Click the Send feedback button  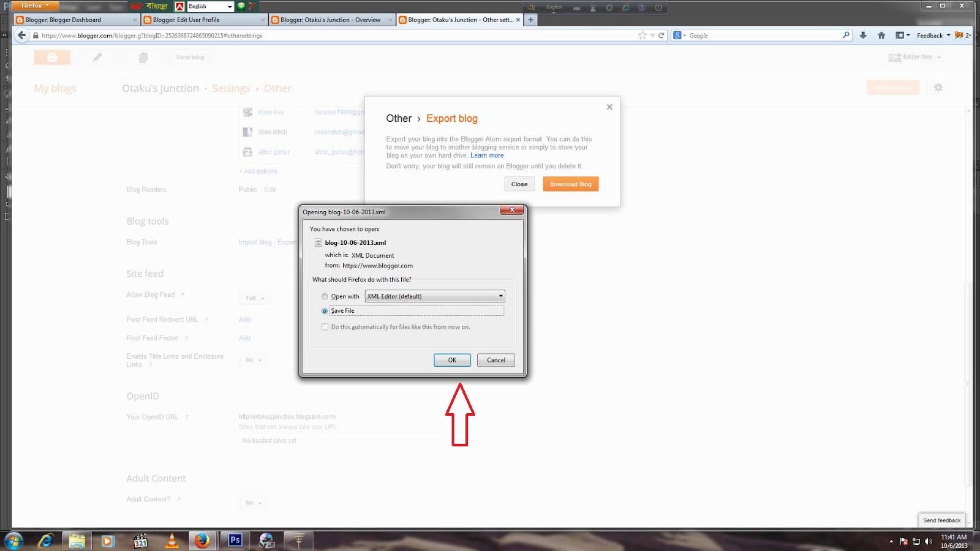(x=941, y=520)
